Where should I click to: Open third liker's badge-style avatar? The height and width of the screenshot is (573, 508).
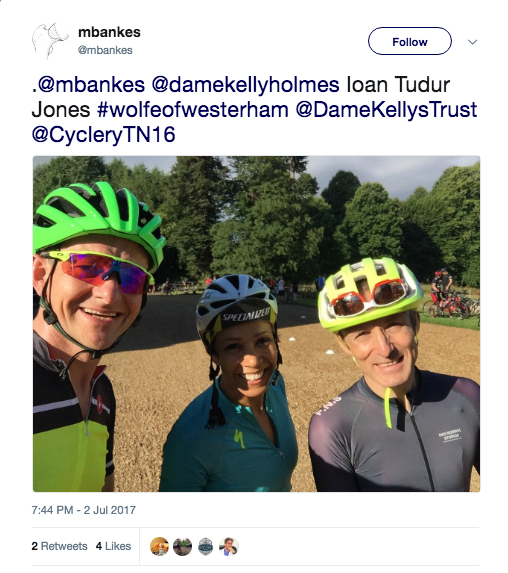click(x=206, y=547)
